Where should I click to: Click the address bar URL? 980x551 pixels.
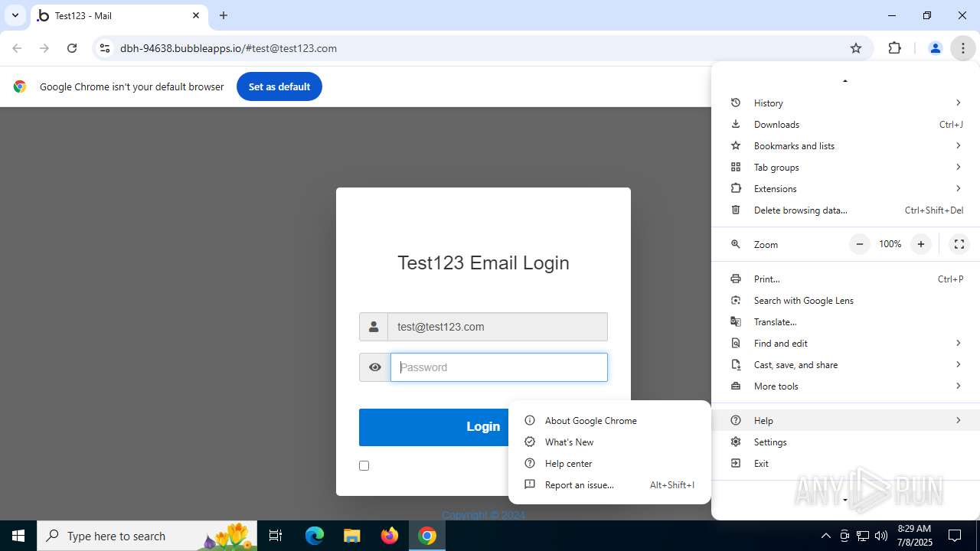[x=228, y=48]
